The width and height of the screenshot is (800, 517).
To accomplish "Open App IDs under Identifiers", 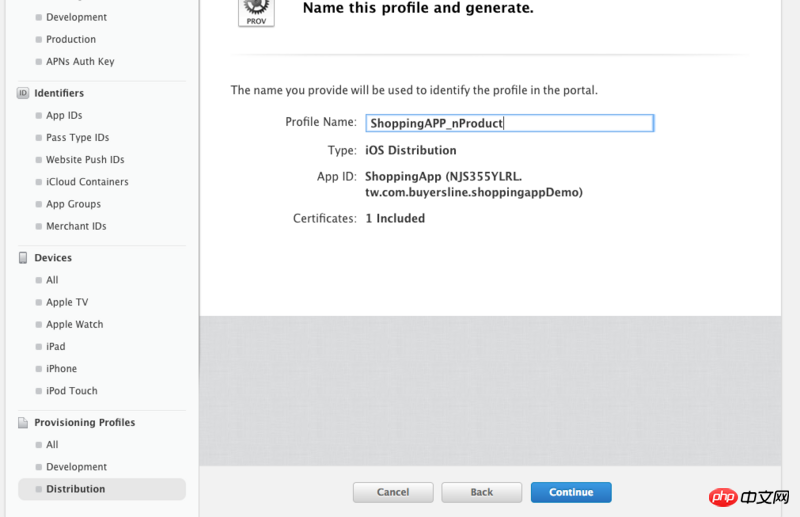I will click(x=64, y=115).
